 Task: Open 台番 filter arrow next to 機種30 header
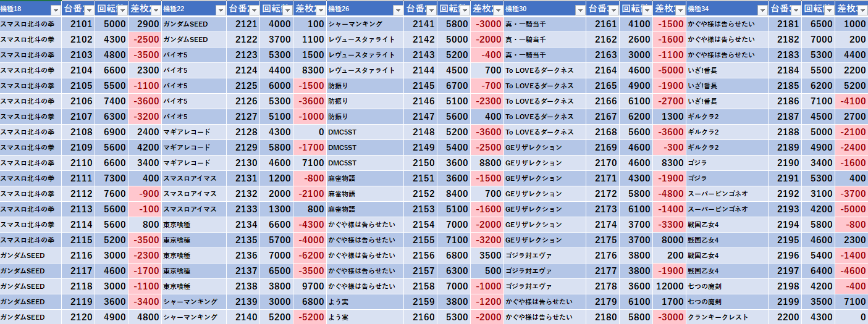613,10
